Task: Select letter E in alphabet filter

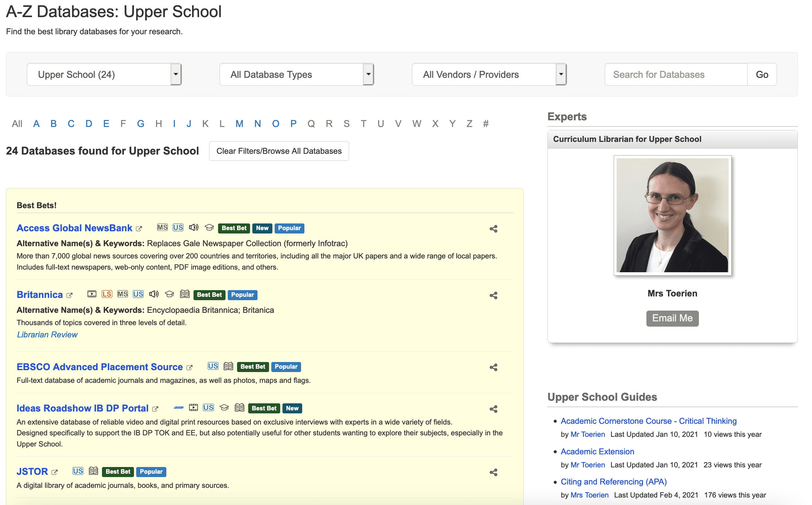Action: (x=106, y=124)
